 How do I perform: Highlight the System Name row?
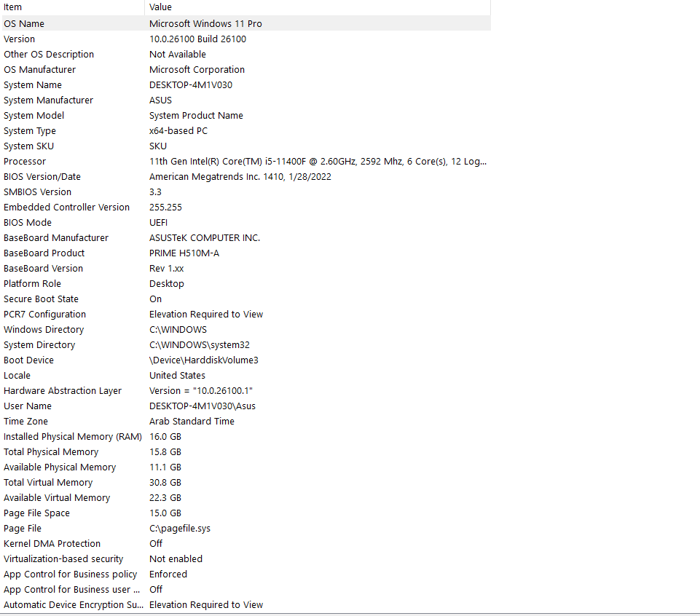click(x=246, y=84)
